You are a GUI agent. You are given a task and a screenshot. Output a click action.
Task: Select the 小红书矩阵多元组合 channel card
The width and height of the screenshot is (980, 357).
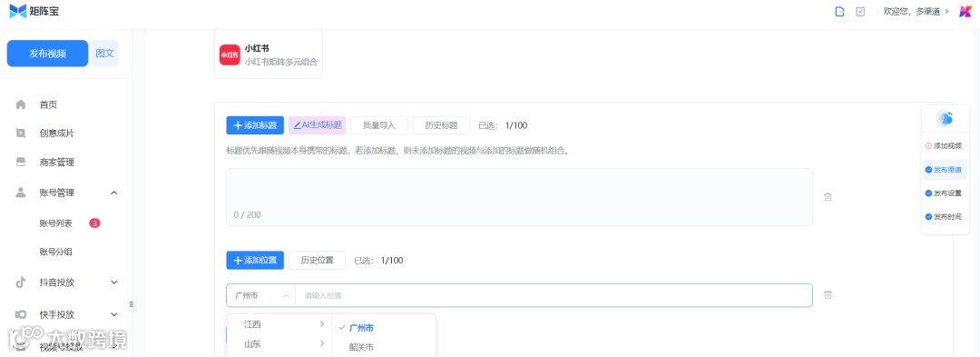click(269, 55)
